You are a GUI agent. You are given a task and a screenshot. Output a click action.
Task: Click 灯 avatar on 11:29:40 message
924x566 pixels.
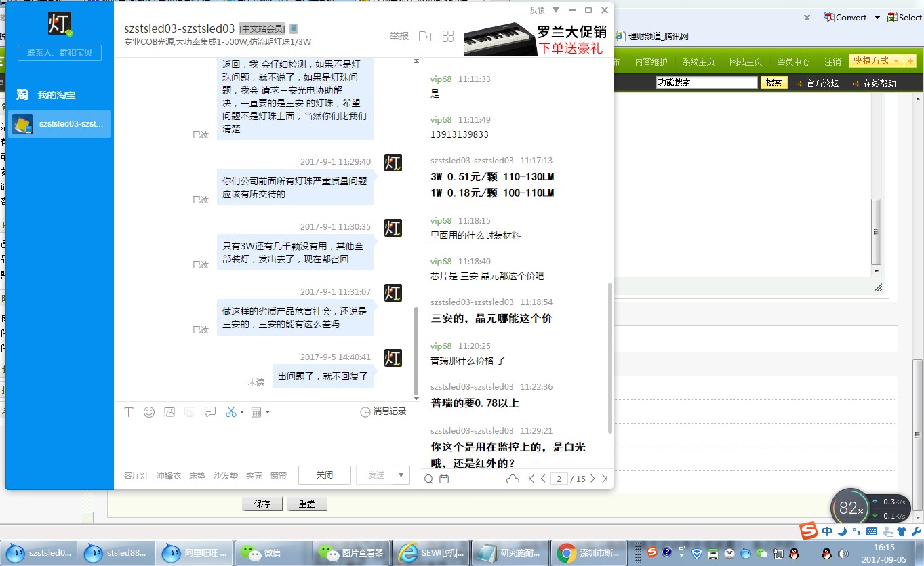click(x=393, y=163)
